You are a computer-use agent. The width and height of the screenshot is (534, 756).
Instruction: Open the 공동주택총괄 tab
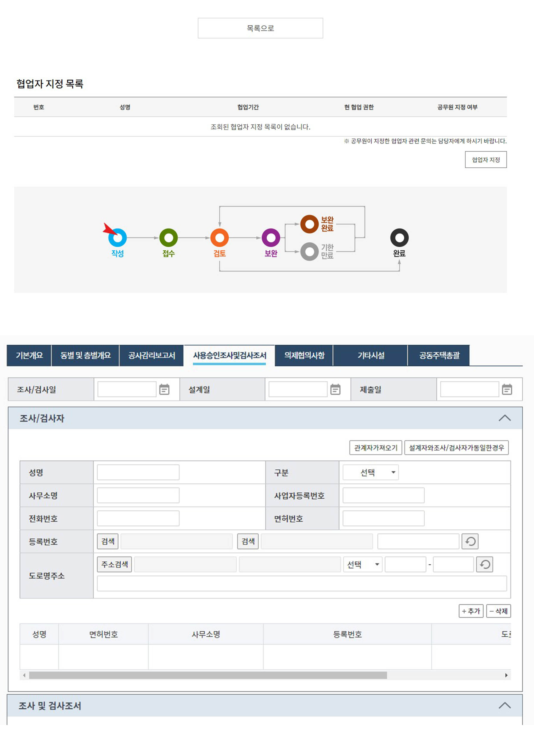coord(439,355)
